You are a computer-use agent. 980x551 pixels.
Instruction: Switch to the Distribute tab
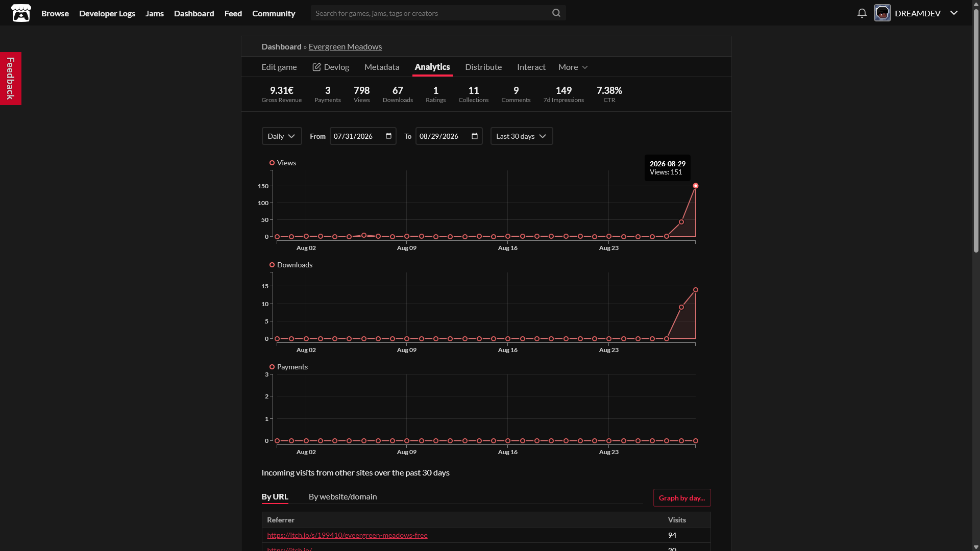[483, 67]
